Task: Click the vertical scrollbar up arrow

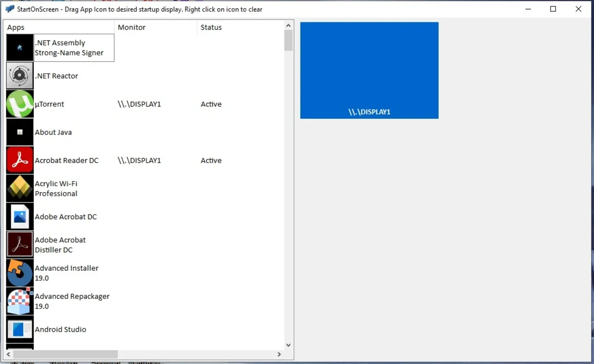Action: 288,25
